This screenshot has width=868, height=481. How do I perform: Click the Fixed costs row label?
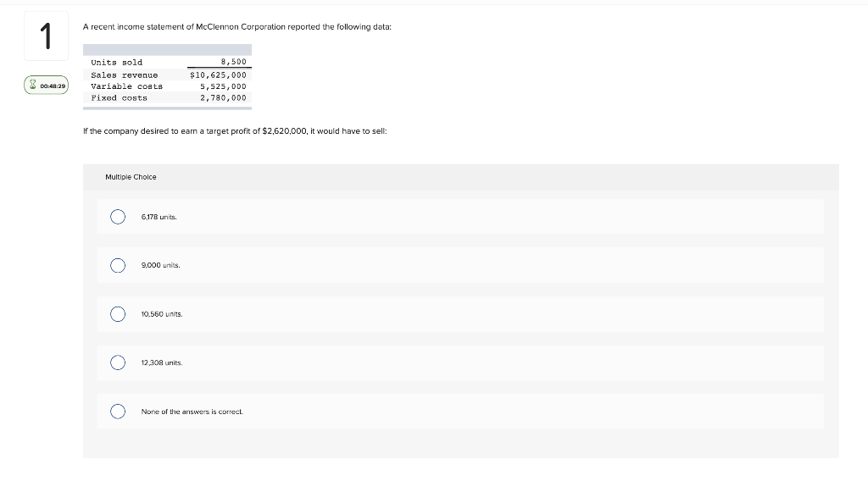119,98
